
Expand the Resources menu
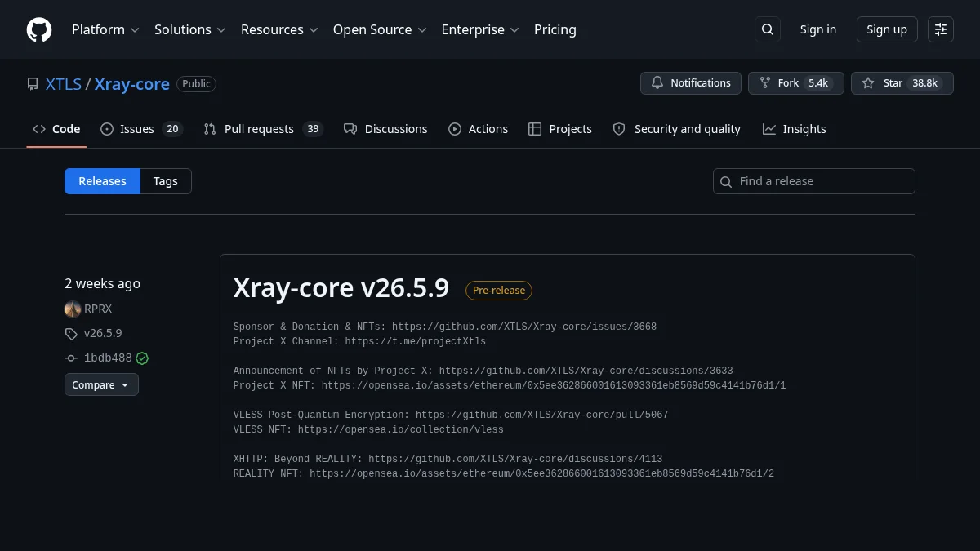click(x=279, y=29)
